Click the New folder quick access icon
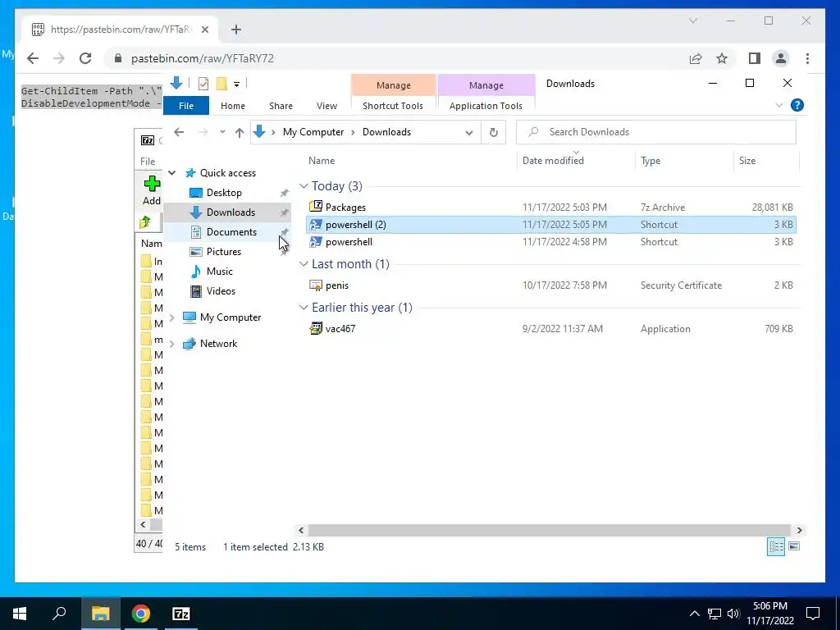The image size is (840, 630). click(221, 84)
